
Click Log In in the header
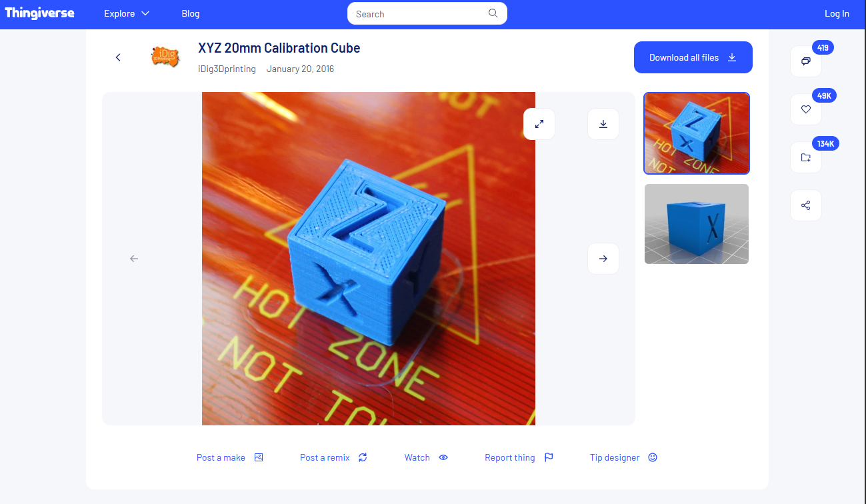click(x=837, y=13)
